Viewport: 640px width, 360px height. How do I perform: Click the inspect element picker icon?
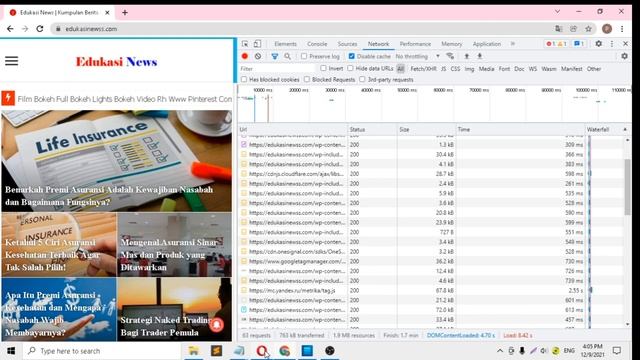click(x=245, y=44)
